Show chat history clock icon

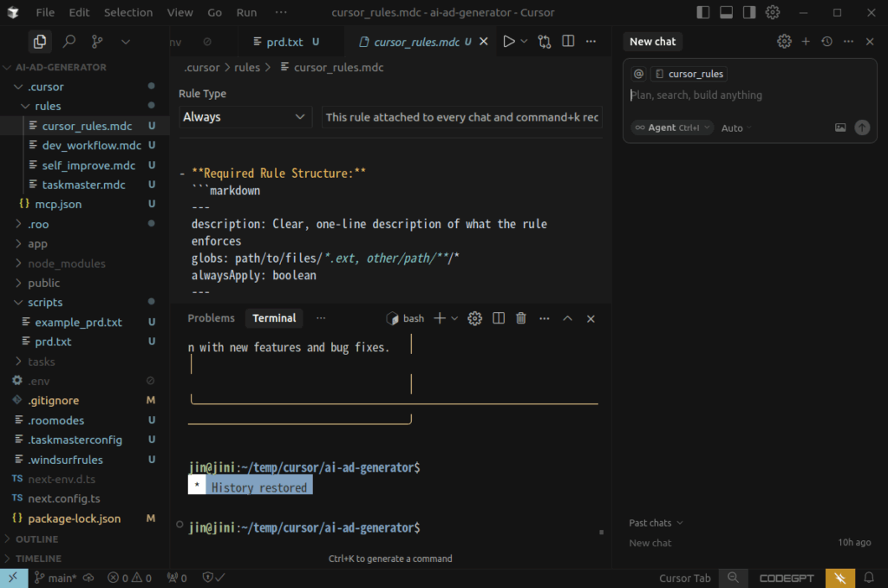(x=826, y=42)
